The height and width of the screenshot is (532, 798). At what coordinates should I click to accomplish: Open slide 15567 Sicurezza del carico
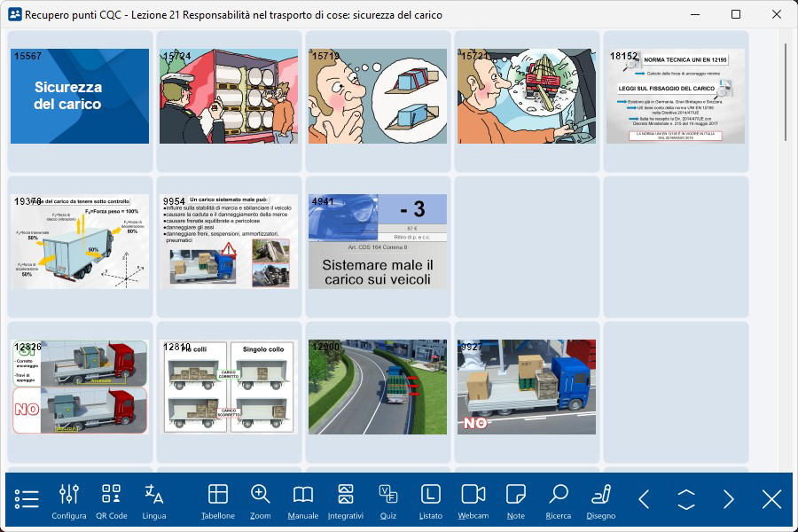tap(80, 97)
